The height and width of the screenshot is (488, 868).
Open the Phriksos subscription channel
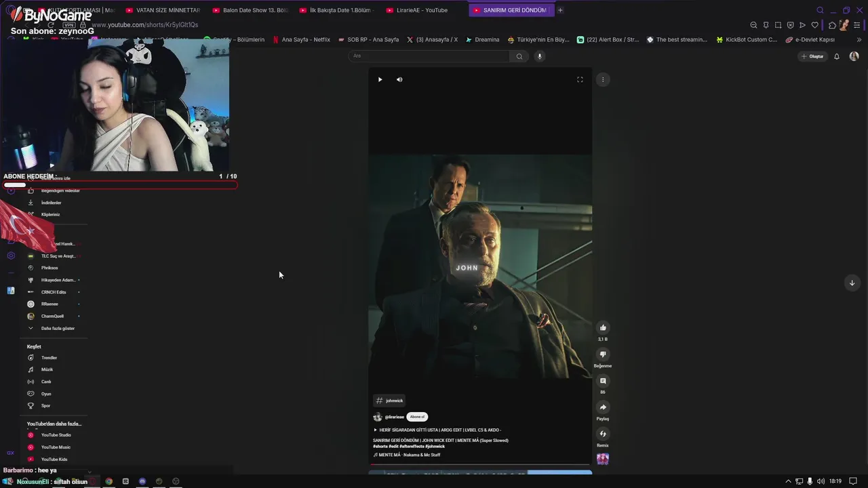pyautogui.click(x=43, y=268)
